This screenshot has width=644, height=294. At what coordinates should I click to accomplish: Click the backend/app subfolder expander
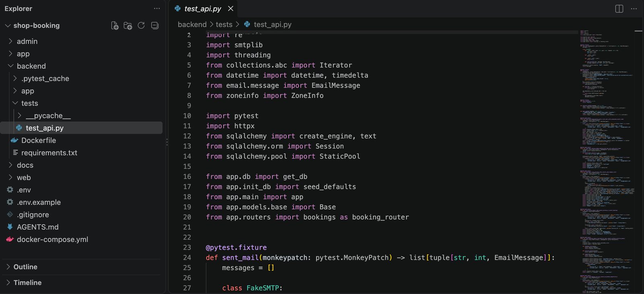[x=15, y=91]
